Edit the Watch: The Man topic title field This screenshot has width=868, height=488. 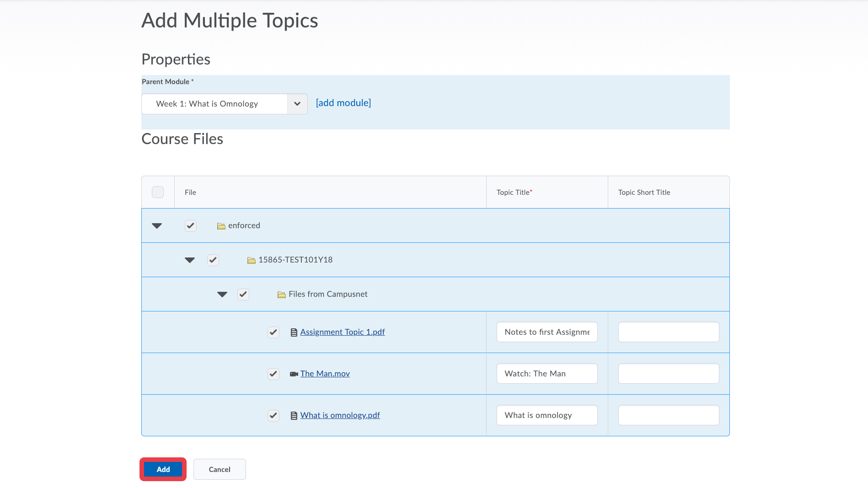pos(547,374)
